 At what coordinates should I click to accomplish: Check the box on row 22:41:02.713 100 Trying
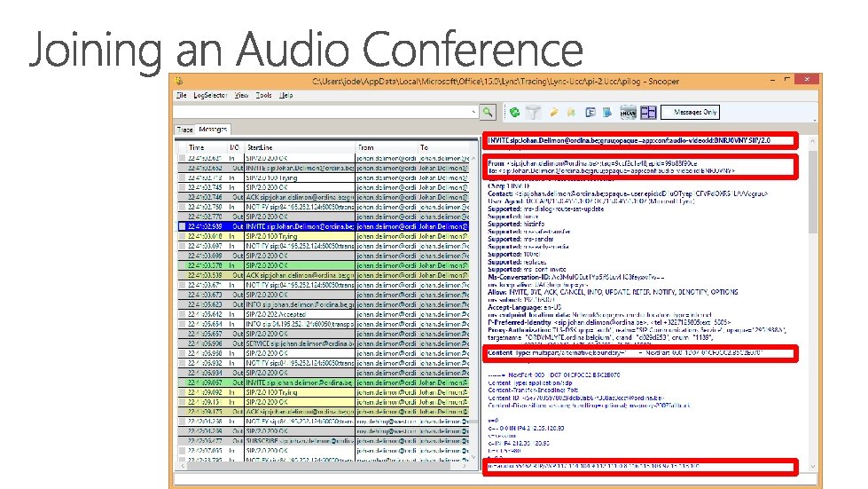(182, 177)
